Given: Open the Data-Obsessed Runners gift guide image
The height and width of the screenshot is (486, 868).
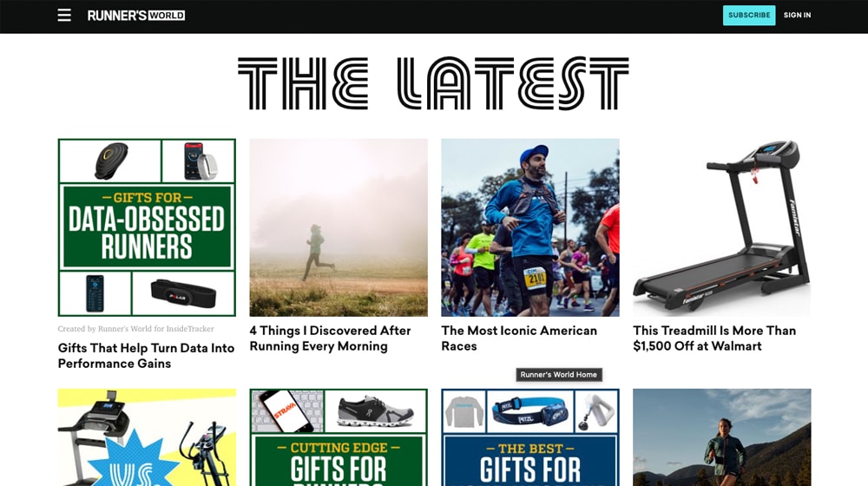Looking at the screenshot, I should (147, 227).
